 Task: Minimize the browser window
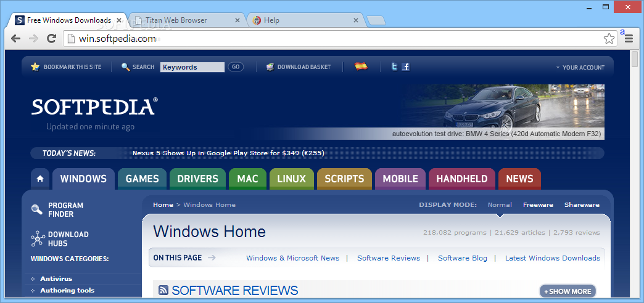pos(589,7)
